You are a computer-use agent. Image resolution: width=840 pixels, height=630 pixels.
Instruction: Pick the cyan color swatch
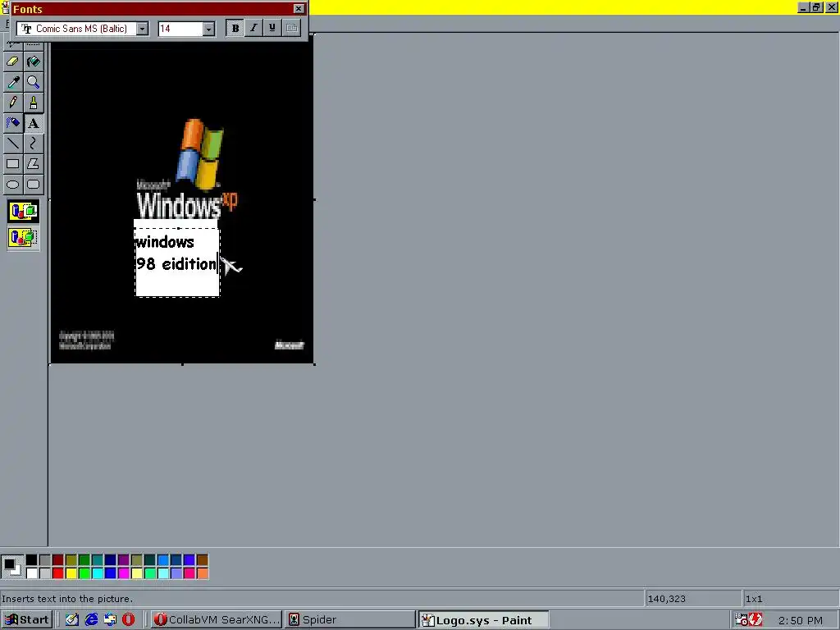pos(97,573)
